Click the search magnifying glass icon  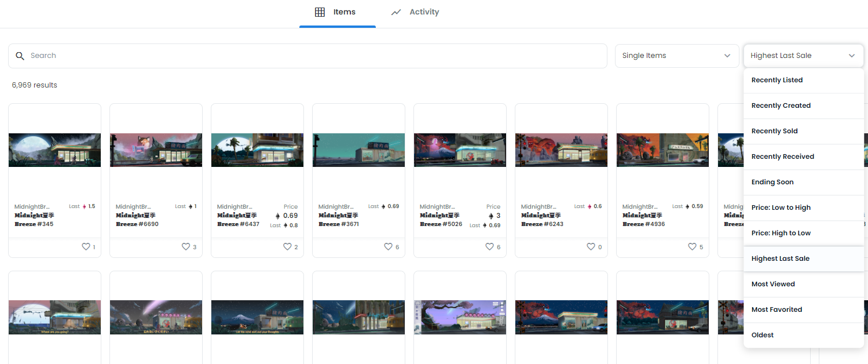(x=20, y=56)
